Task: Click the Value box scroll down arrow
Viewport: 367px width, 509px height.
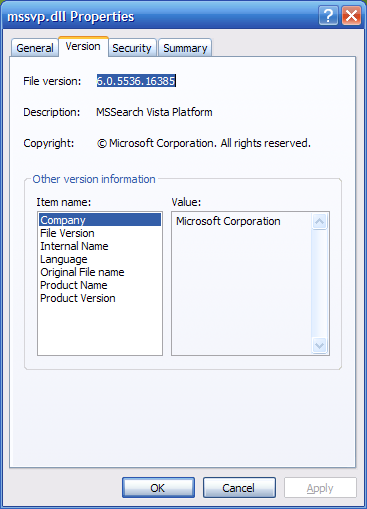Action: click(320, 345)
